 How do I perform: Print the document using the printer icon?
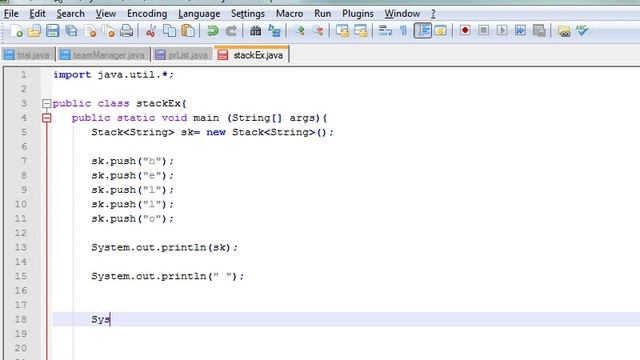(127, 31)
